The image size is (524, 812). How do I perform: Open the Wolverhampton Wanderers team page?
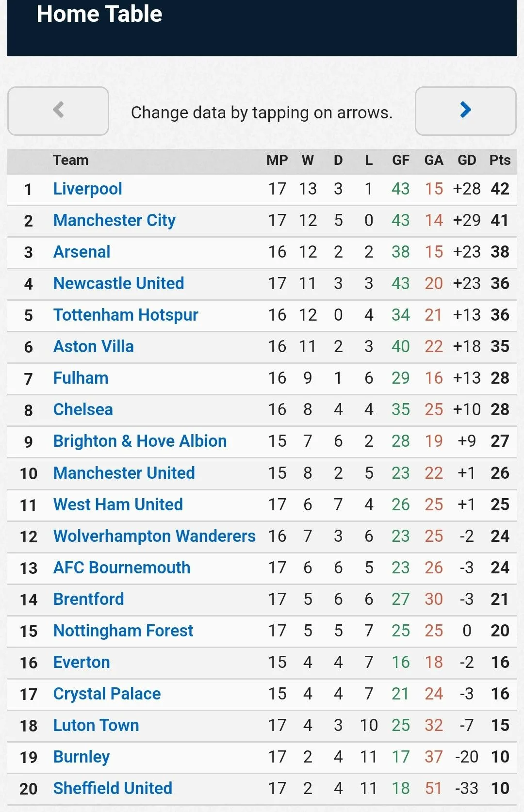pos(154,536)
